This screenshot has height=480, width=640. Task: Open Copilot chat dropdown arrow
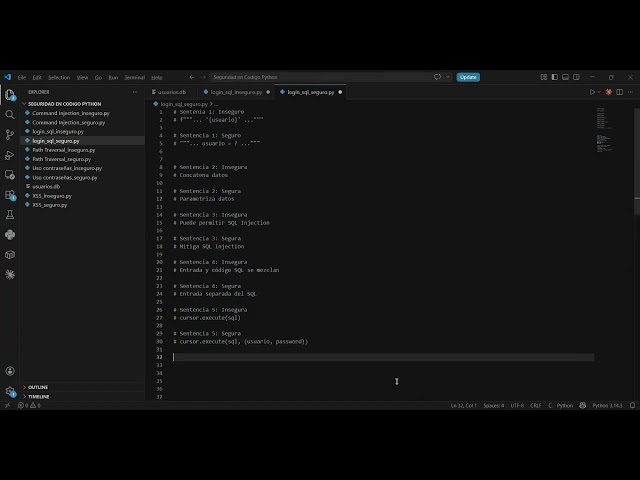coord(448,77)
